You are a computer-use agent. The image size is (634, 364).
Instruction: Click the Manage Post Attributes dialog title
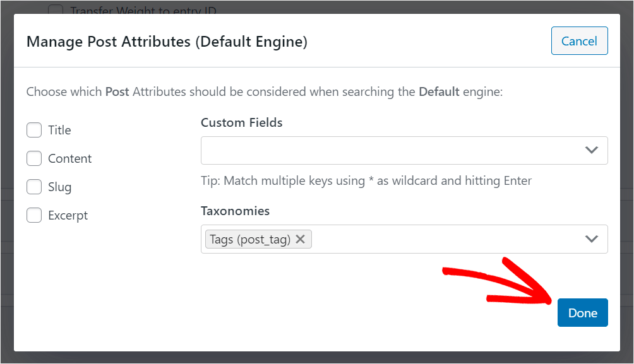(x=167, y=42)
